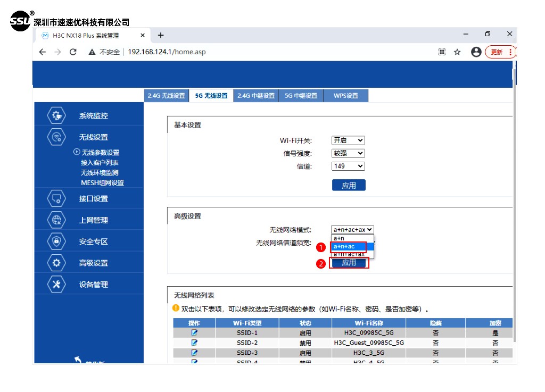The width and height of the screenshot is (545, 392).
Task: Click the Interface Settings sidebar icon
Action: 56,198
